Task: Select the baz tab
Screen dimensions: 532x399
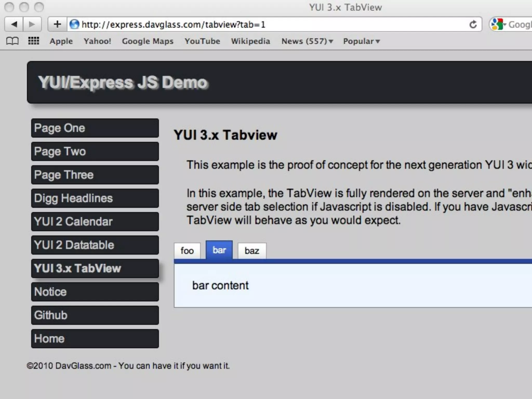Action: point(252,251)
